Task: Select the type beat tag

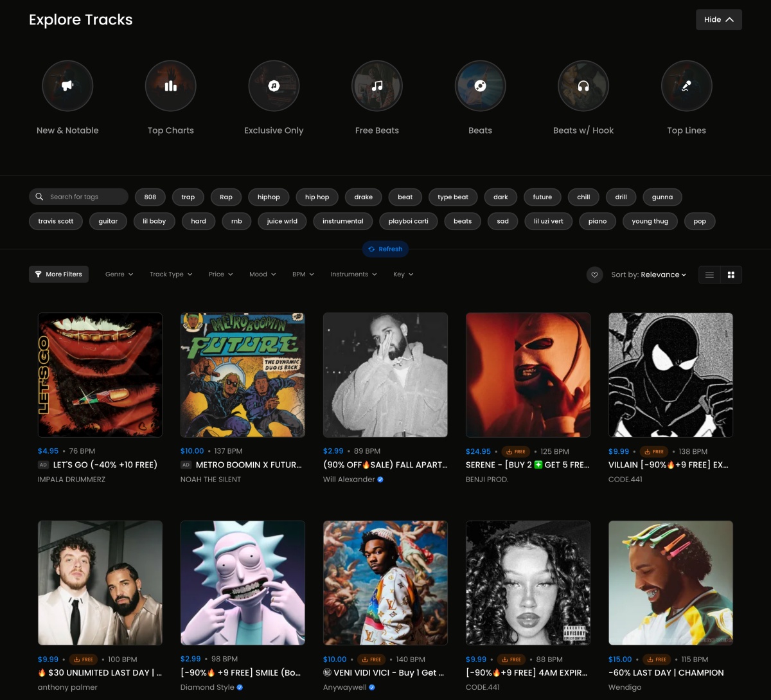Action: pos(453,197)
